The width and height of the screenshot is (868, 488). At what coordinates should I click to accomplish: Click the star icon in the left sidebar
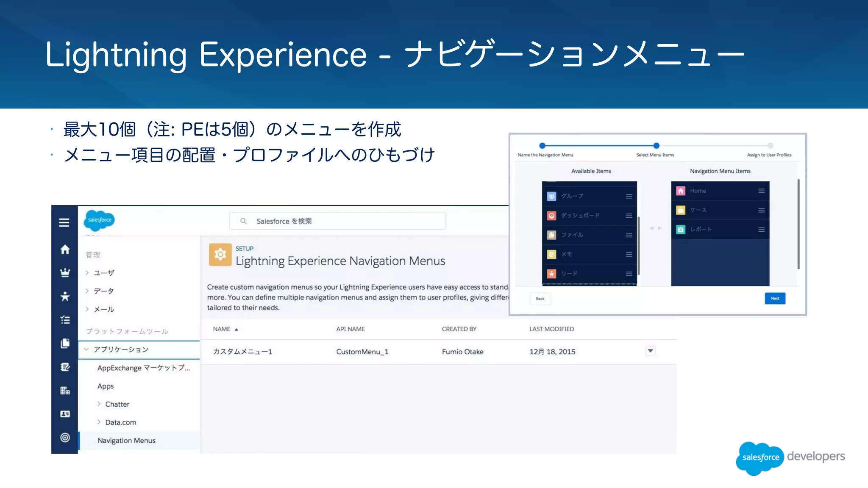pos(65,296)
